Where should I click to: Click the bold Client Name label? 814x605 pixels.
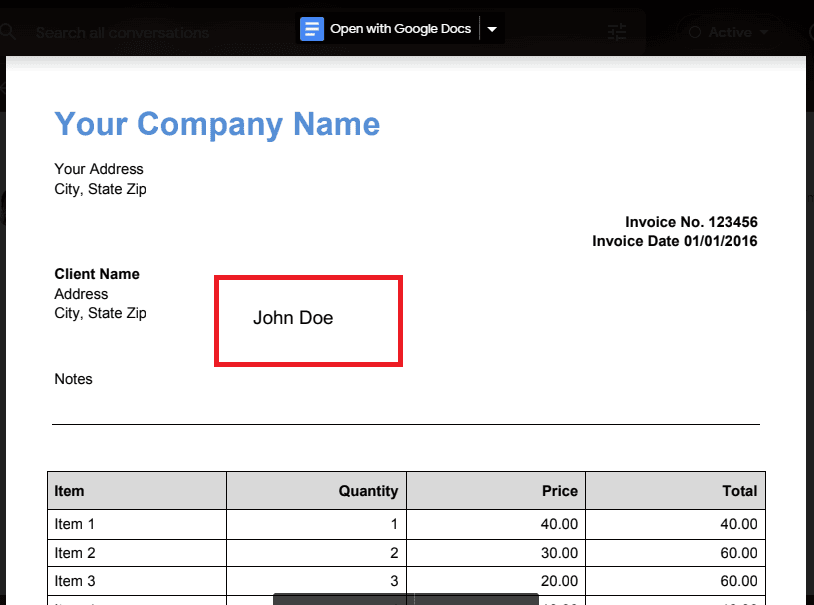coord(97,274)
